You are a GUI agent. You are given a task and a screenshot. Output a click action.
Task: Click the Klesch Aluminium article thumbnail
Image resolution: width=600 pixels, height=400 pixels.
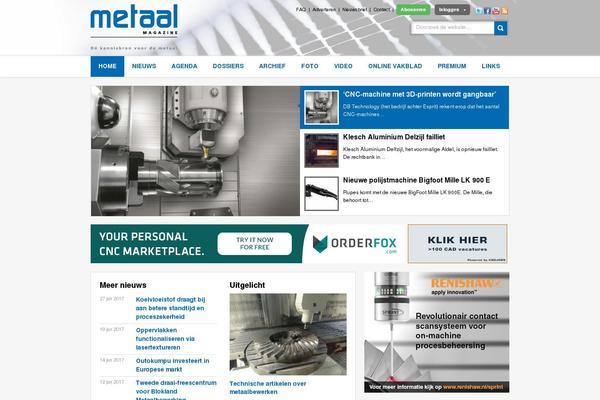coord(321,150)
